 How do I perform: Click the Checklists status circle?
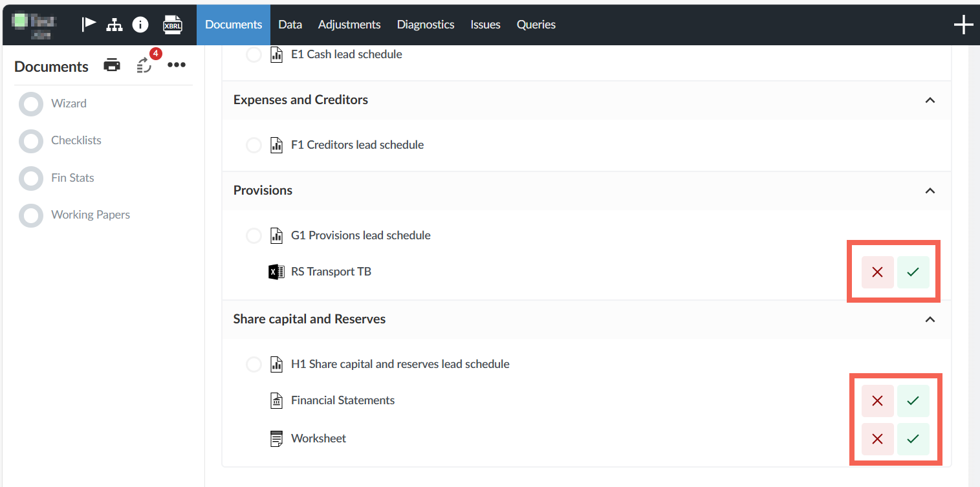tap(31, 140)
